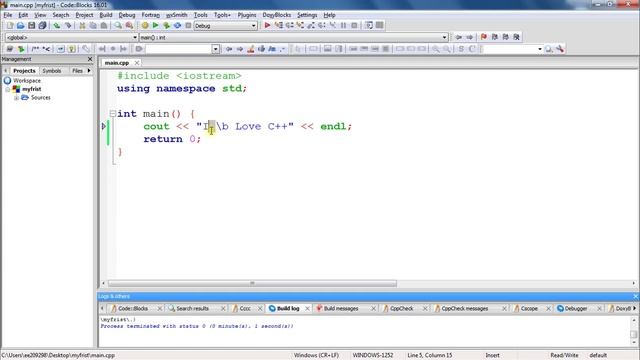Open the build target Debug dropdown
The image size is (640, 360).
[225, 25]
